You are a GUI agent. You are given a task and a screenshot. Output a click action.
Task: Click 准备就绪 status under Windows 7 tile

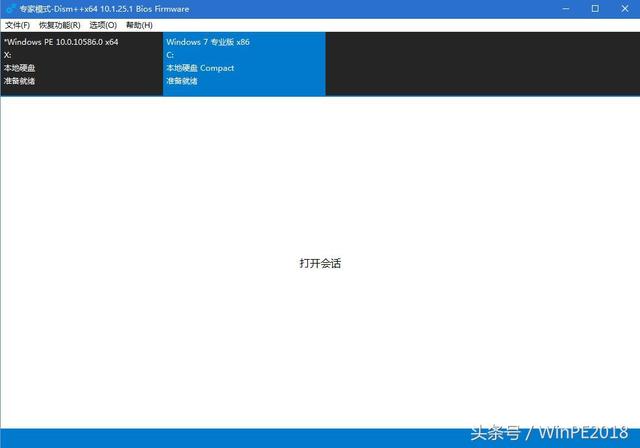pyautogui.click(x=182, y=81)
